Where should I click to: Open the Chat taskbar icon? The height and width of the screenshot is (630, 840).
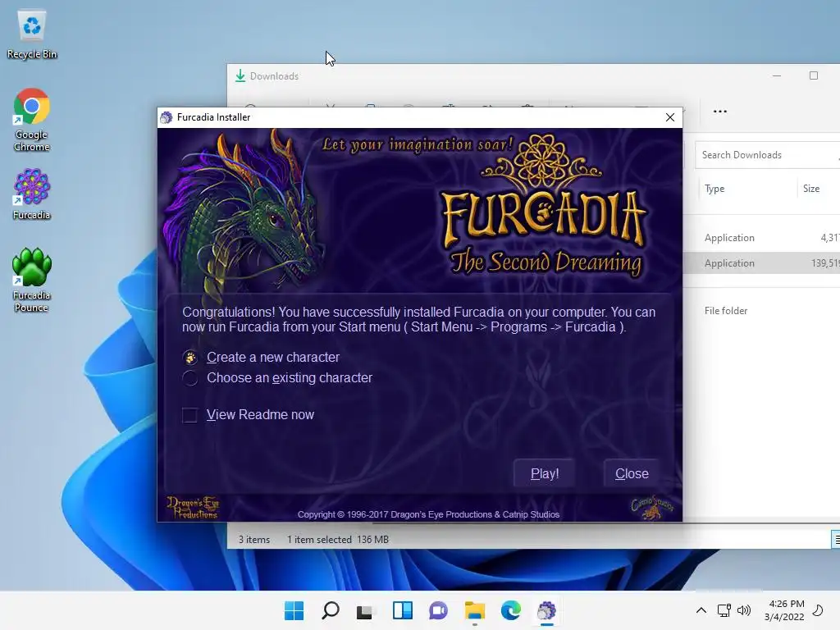coord(438,610)
